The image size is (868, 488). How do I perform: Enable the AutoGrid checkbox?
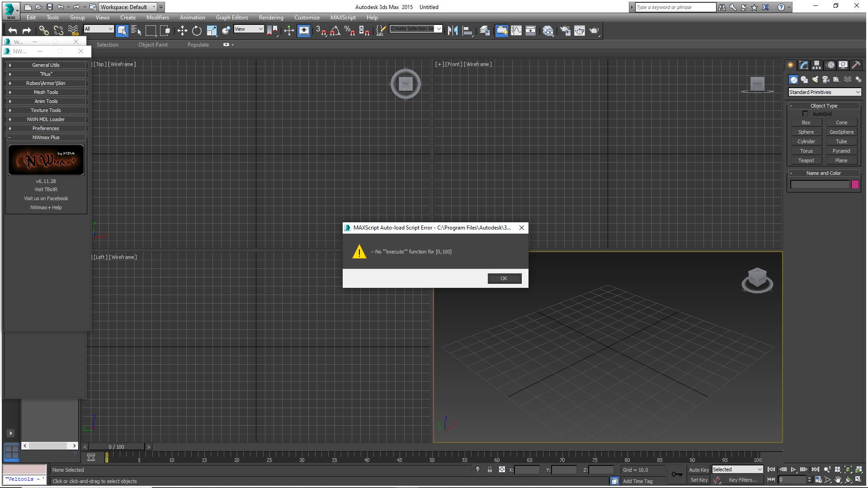(x=805, y=114)
